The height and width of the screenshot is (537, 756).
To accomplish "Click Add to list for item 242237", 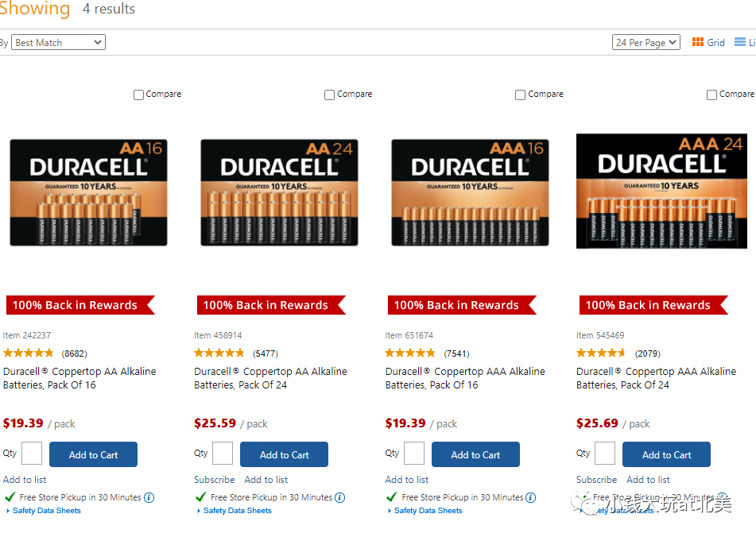I will click(x=25, y=480).
